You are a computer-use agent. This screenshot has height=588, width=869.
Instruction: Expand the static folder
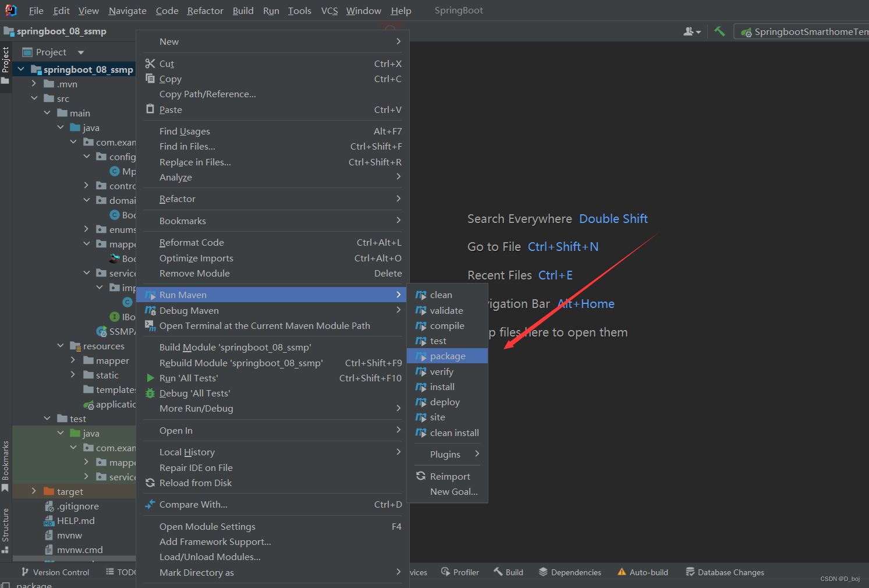[x=73, y=375]
